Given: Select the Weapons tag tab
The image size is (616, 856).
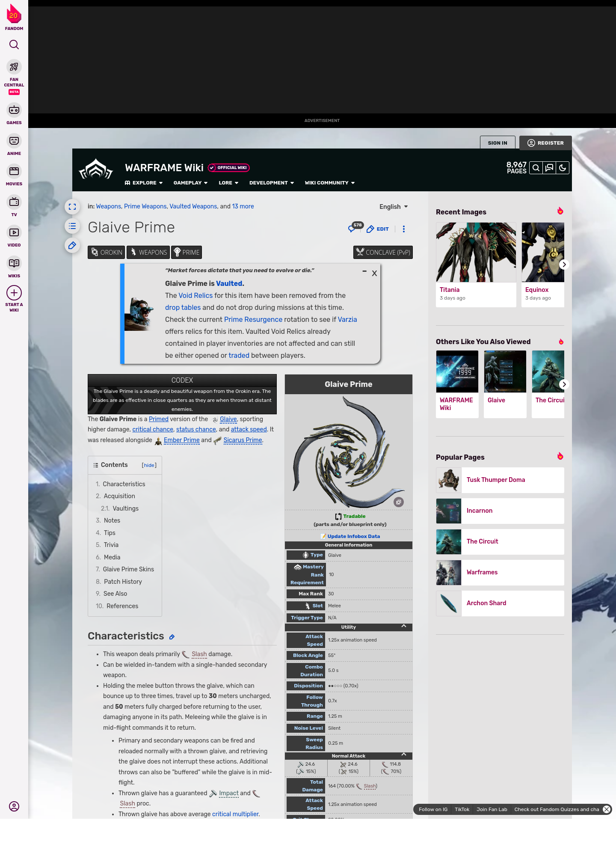Looking at the screenshot, I should tap(148, 253).
